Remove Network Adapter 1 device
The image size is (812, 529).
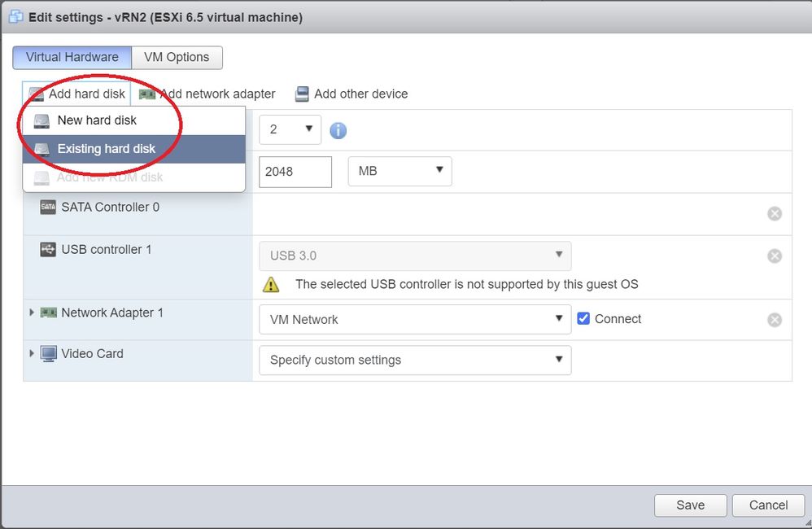775,320
